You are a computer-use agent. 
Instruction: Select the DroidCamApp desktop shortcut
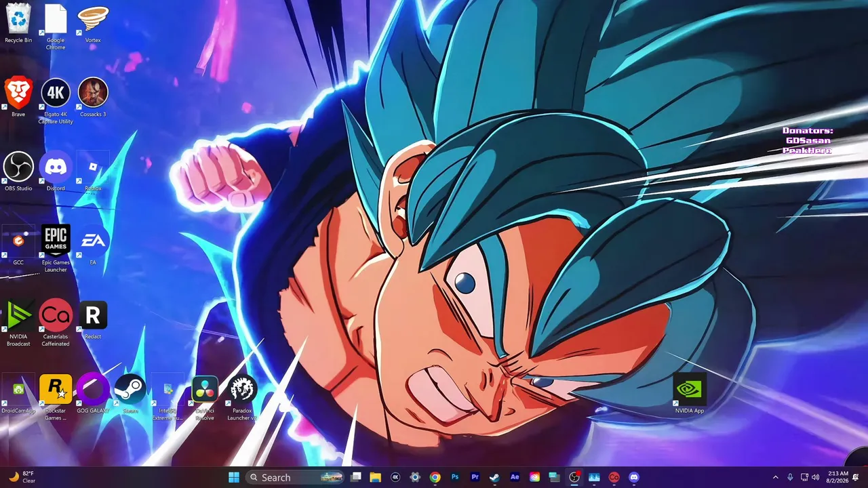pos(18,393)
